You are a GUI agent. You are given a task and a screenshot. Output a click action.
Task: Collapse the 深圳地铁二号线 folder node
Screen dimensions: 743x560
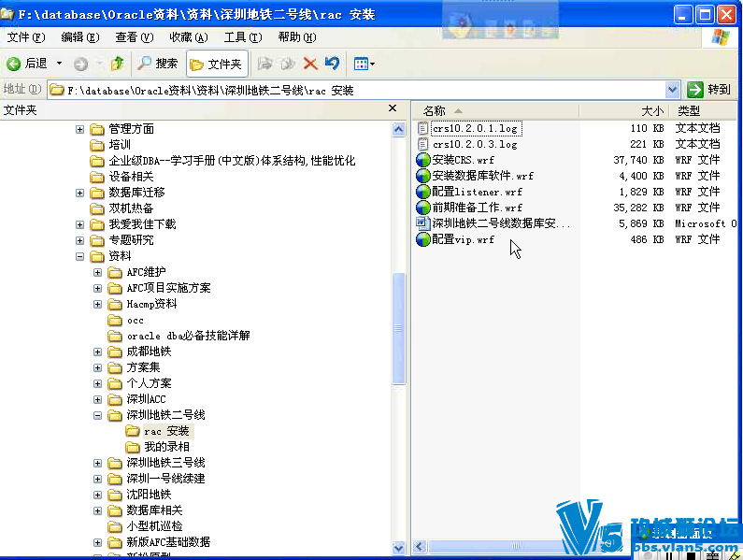point(97,415)
